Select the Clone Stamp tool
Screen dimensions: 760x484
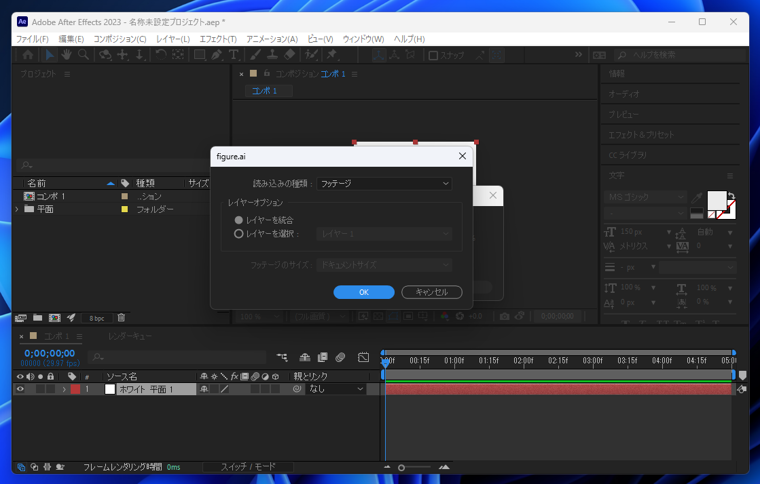coord(272,55)
